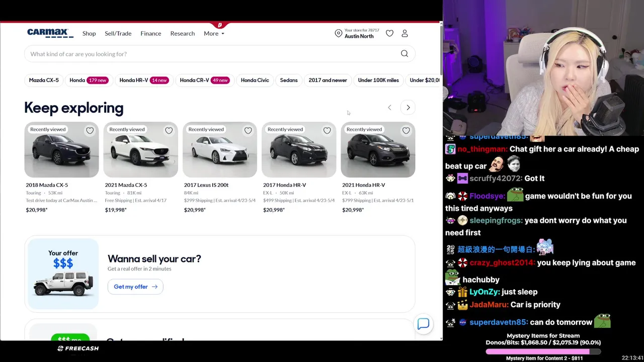
Task: Click the store location pin icon
Action: 339,33
